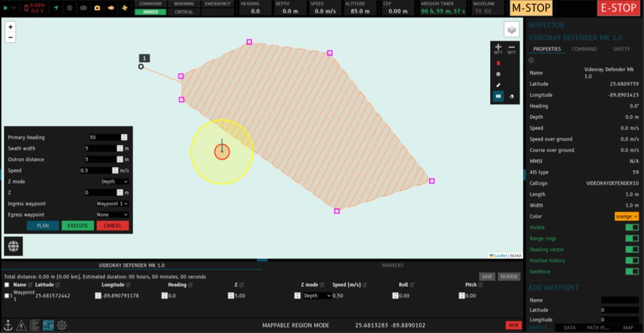Click the M-STOP button

click(x=531, y=8)
